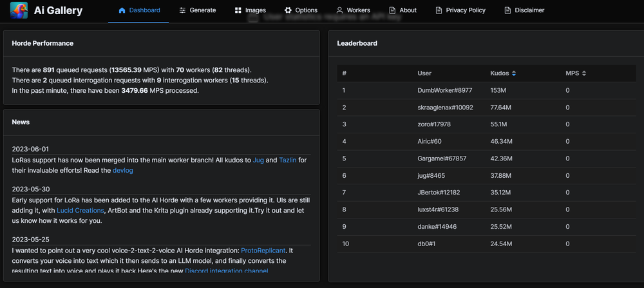Sort leaderboard by MPS arrows

(x=583, y=73)
